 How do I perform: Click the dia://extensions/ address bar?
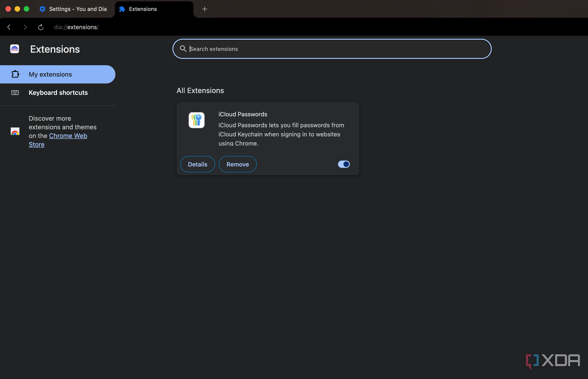pos(76,27)
